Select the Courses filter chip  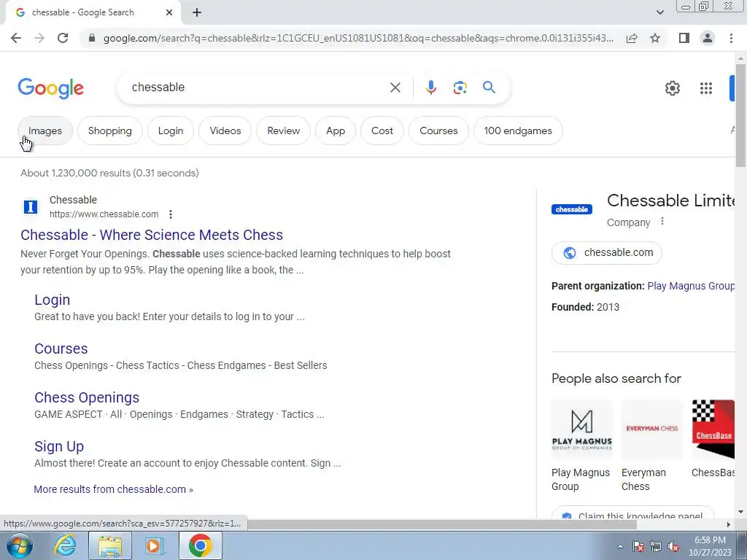pos(438,131)
